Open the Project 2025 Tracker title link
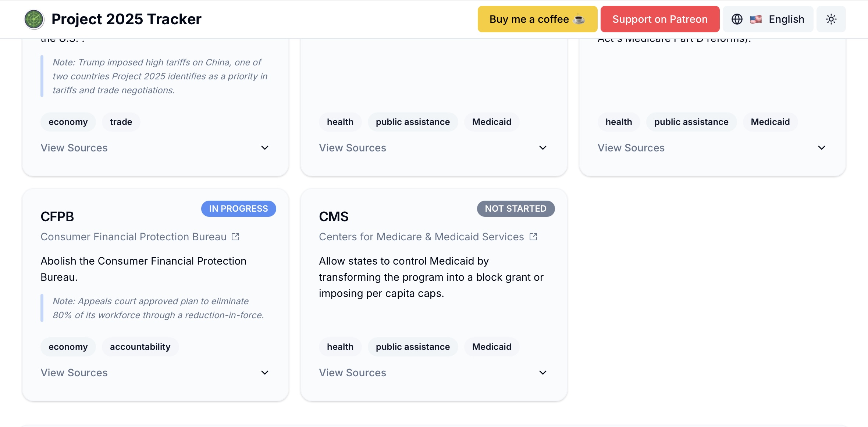Screen dimensions: 868x427 126,19
